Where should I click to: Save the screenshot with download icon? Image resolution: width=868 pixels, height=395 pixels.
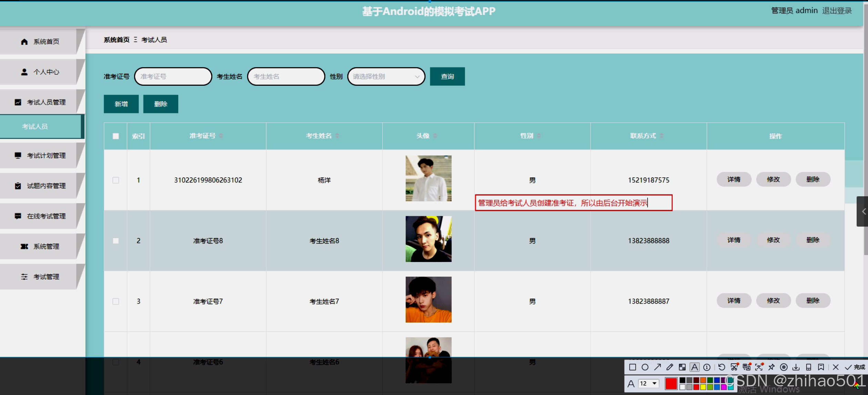tap(796, 367)
